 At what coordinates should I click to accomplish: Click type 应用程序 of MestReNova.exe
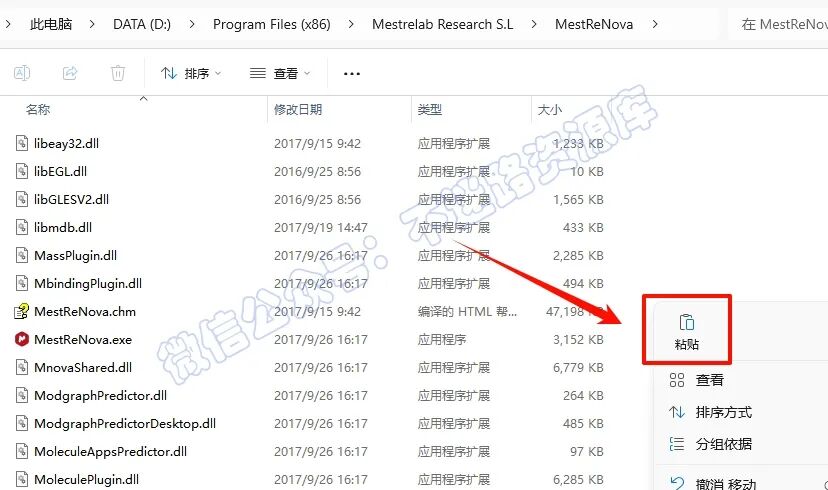pyautogui.click(x=441, y=340)
